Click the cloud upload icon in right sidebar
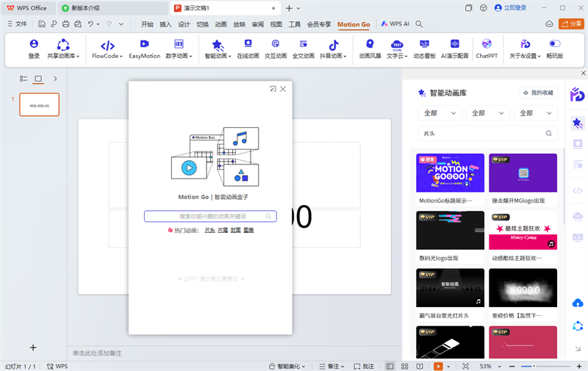Image resolution: width=588 pixels, height=371 pixels. pyautogui.click(x=578, y=303)
